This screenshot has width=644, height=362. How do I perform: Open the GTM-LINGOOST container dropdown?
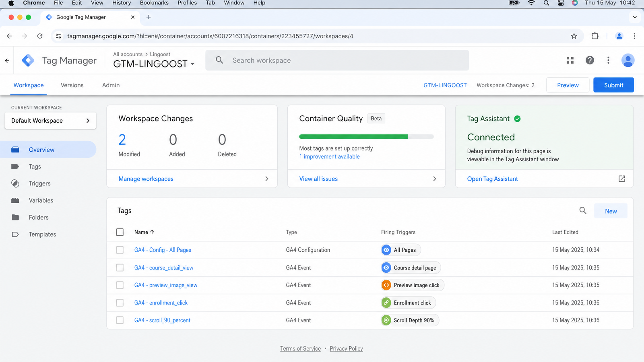coord(192,64)
